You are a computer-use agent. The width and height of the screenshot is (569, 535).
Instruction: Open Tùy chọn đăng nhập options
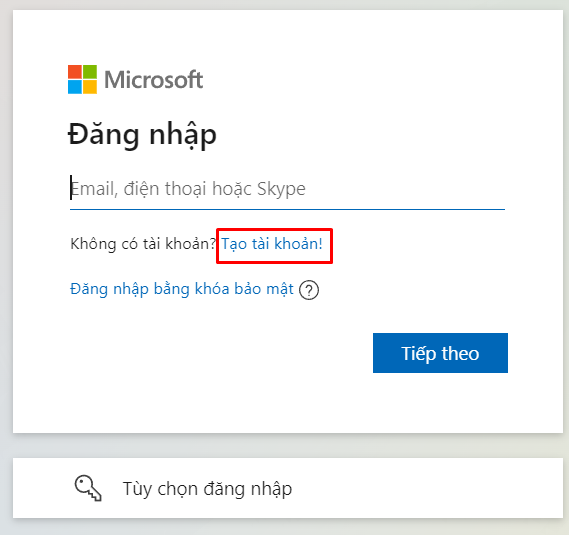tap(288, 488)
